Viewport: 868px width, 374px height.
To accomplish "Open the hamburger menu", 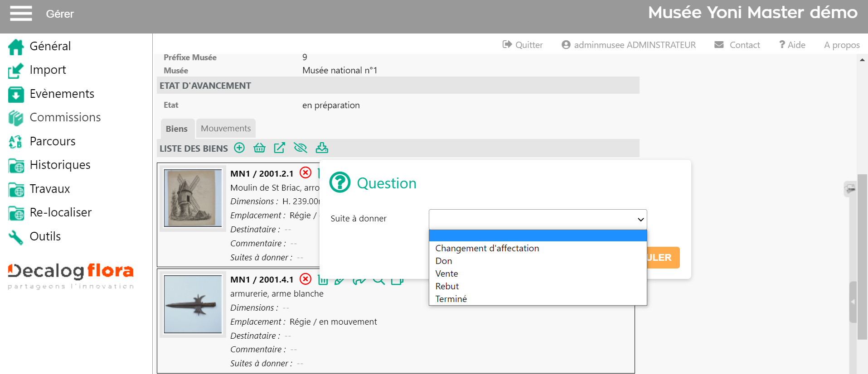I will tap(21, 14).
